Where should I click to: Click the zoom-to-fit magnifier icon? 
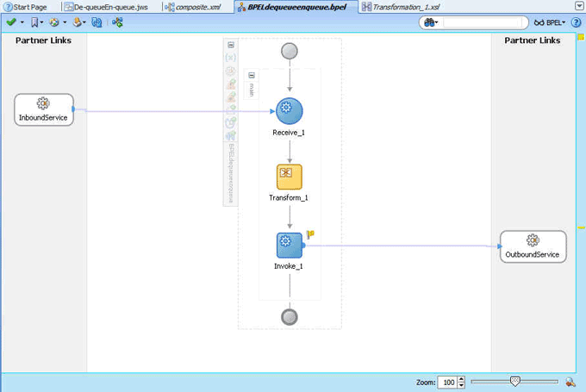pos(570,382)
